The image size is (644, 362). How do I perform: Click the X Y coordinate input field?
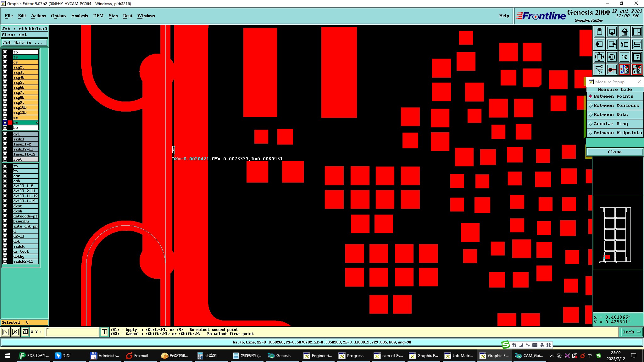[x=72, y=332]
